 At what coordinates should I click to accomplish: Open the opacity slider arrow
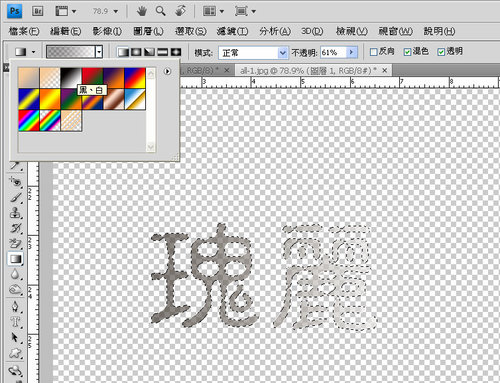coord(351,52)
